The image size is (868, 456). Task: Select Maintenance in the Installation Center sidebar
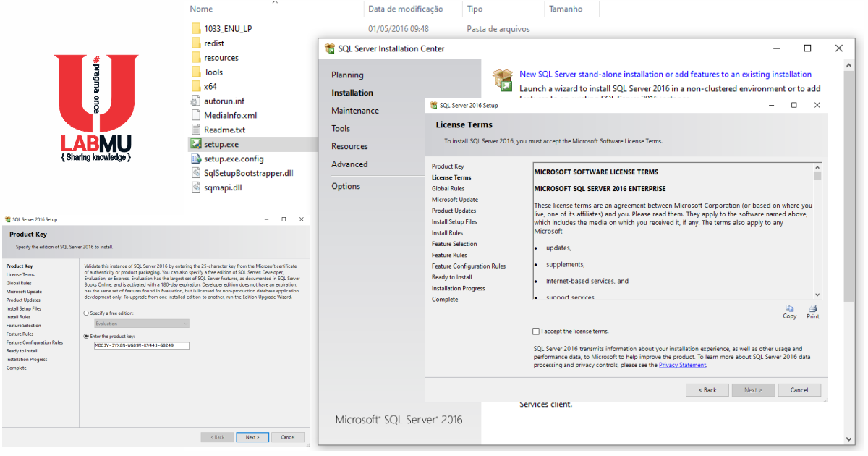(x=355, y=110)
